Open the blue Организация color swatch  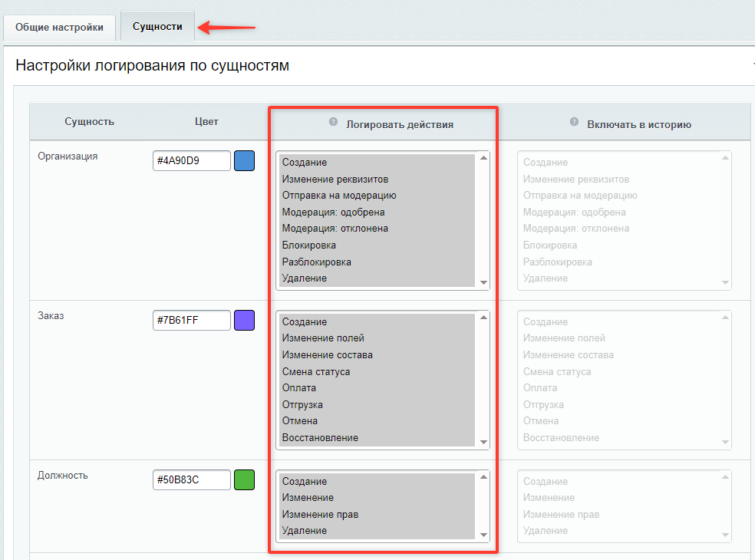coord(244,161)
